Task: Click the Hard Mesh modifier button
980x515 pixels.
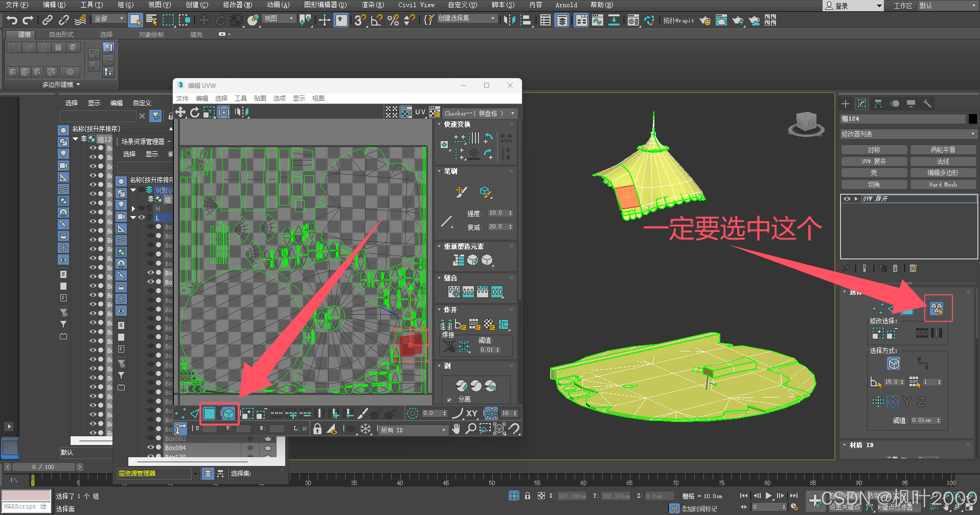Action: point(943,184)
